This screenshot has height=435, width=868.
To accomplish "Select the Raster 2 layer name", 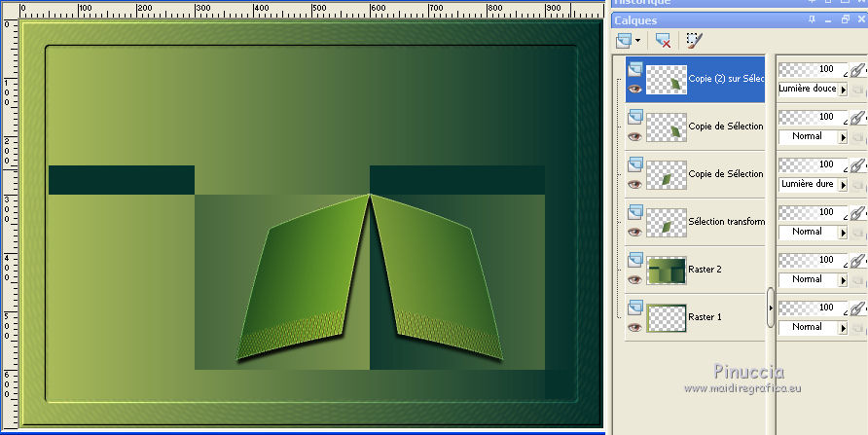I will coord(705,269).
